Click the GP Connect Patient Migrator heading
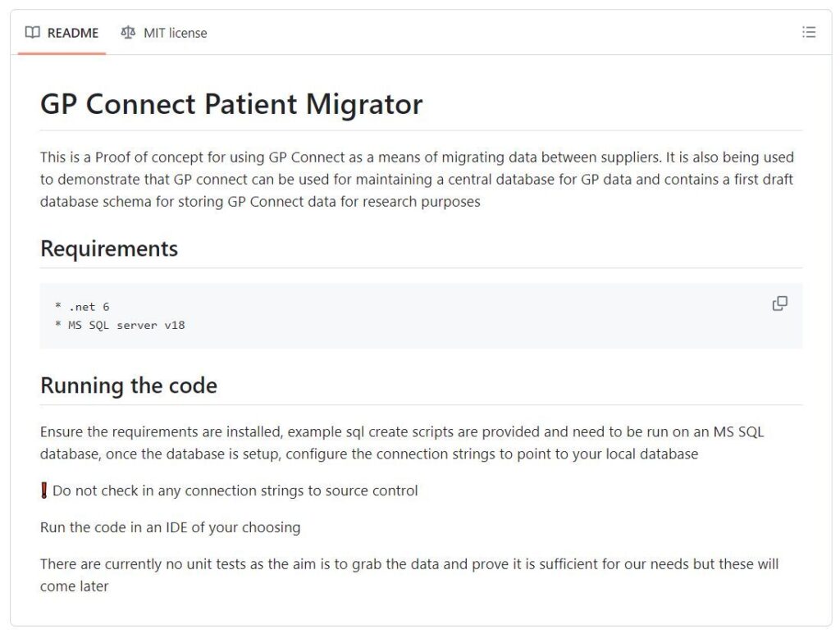Viewport: 840px width, 634px height. coord(231,104)
